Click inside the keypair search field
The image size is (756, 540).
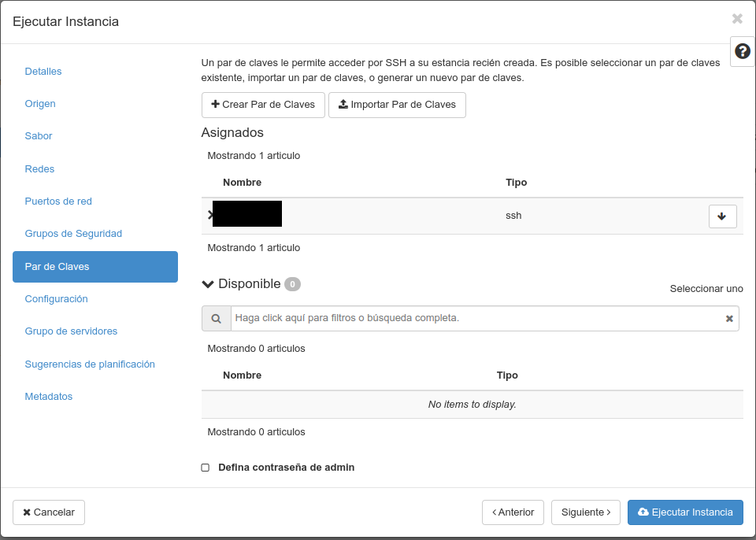[472, 318]
